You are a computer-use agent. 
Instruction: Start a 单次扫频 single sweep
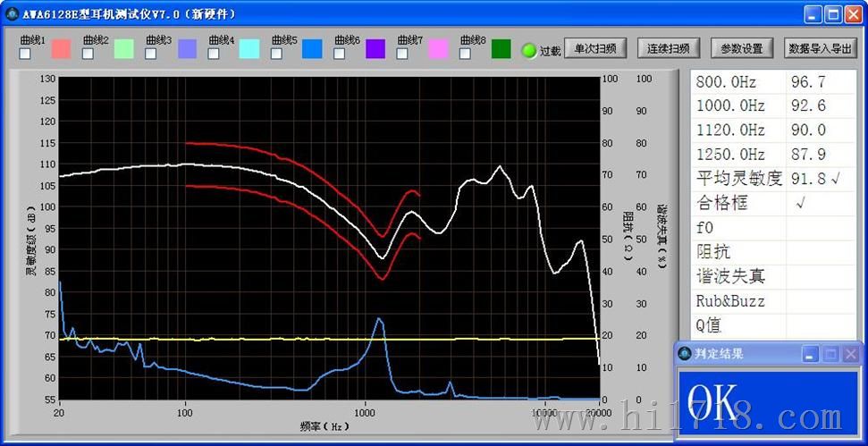click(x=595, y=48)
